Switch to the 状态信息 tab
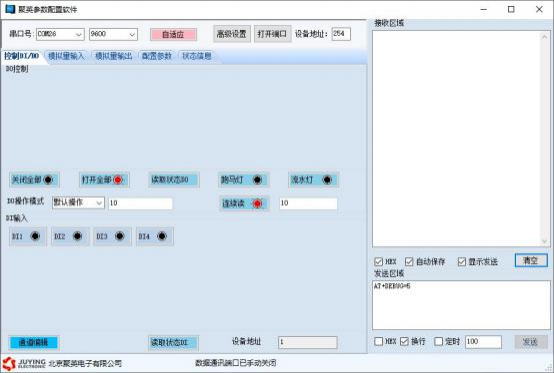Viewport: 554px width, 373px height. pyautogui.click(x=197, y=56)
